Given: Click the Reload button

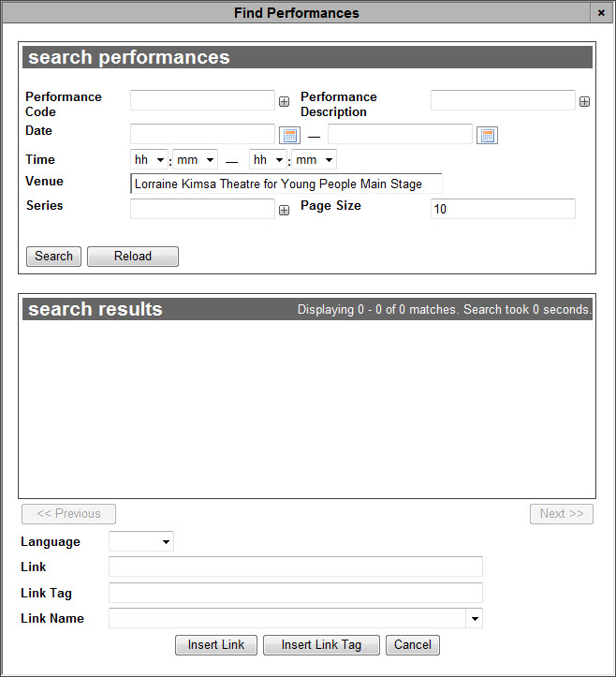Looking at the screenshot, I should click(133, 257).
